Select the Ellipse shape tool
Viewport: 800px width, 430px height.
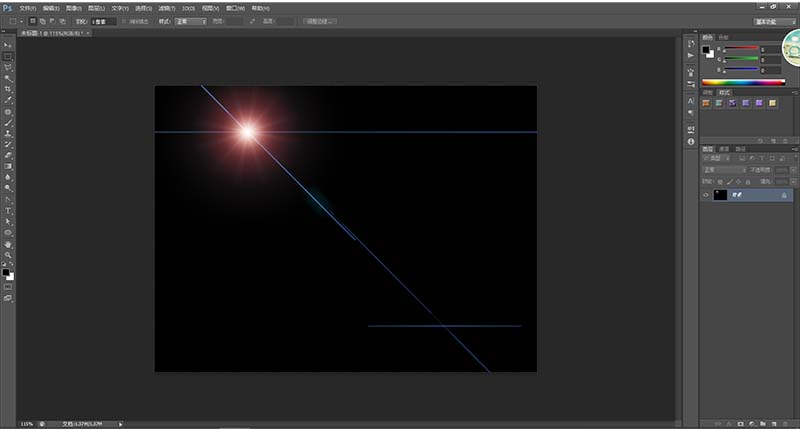point(8,233)
